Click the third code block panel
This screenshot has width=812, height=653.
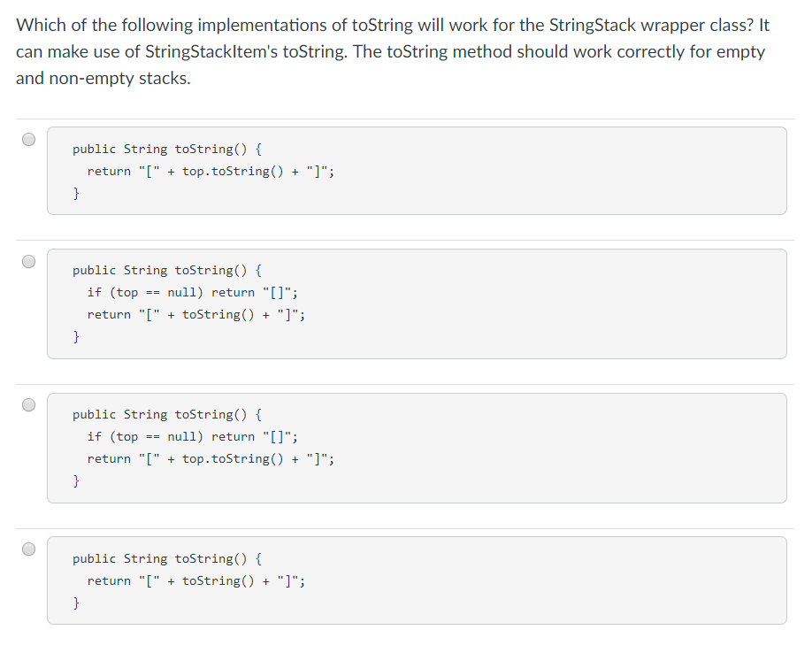(416, 447)
